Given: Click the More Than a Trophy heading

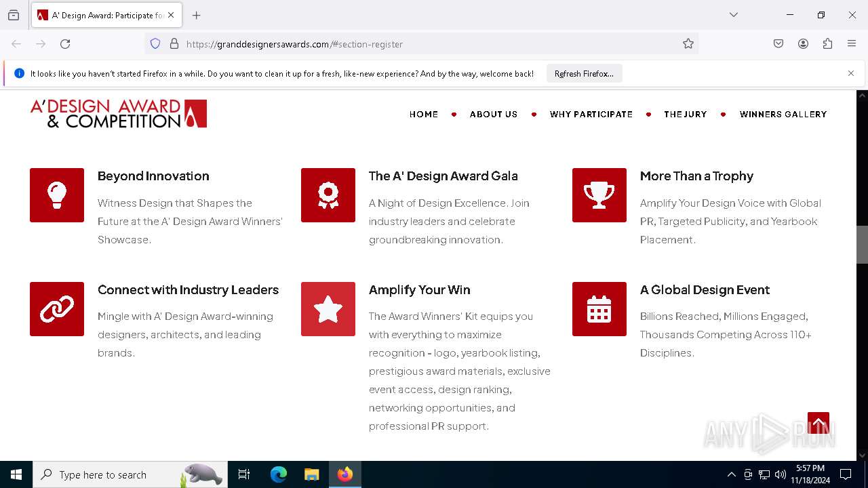Looking at the screenshot, I should (696, 176).
